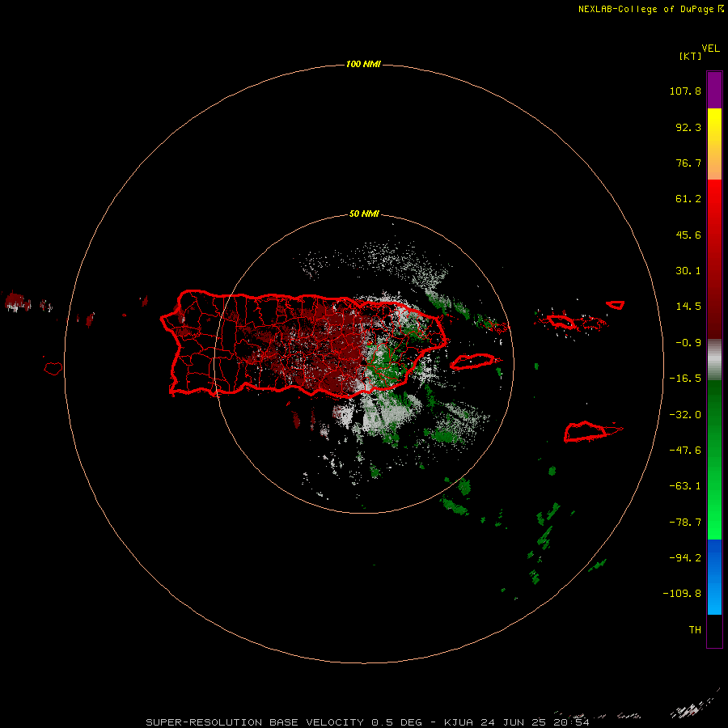This screenshot has height=728, width=728.
Task: Click the Super-Resolution Base Velocity caption
Action: [x=368, y=722]
